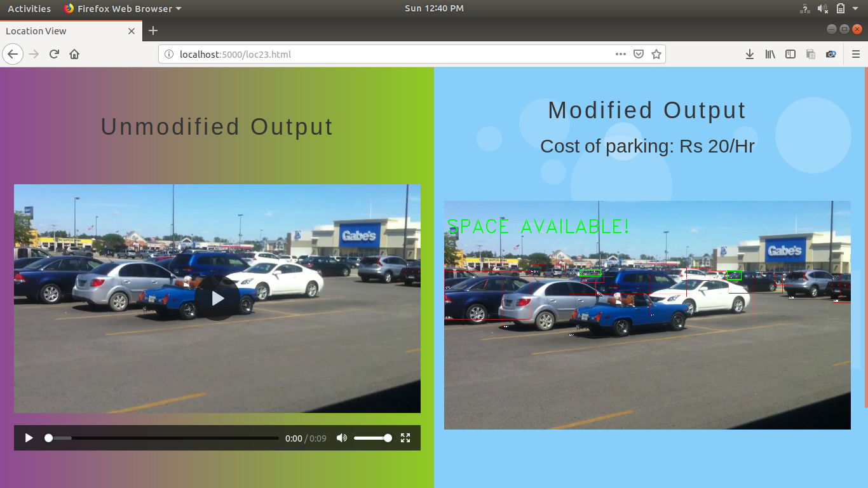Enter fullscreen video mode

tap(405, 438)
